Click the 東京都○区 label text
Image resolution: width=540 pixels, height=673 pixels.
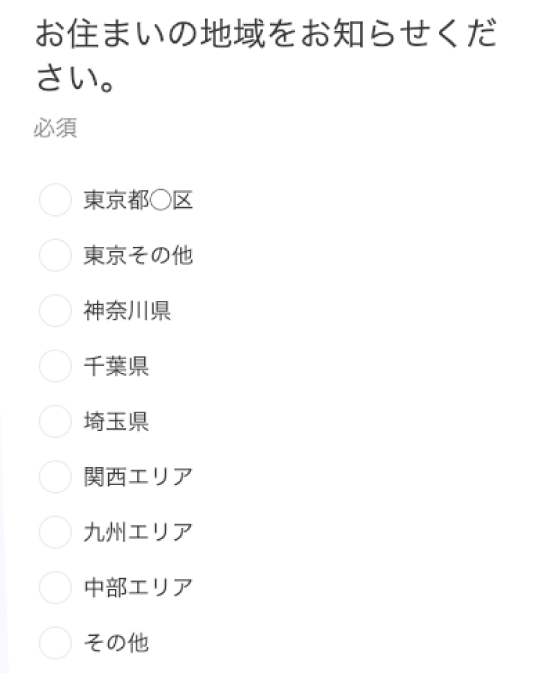[x=138, y=200]
